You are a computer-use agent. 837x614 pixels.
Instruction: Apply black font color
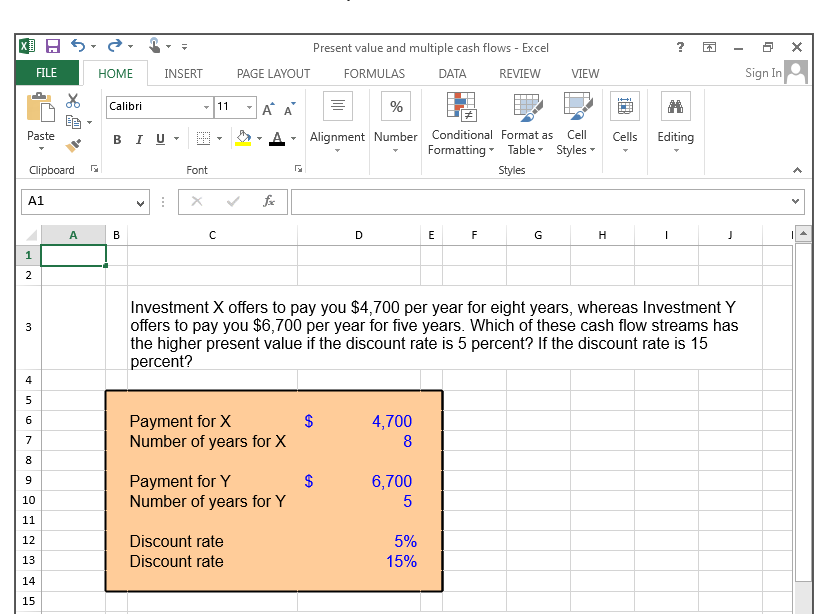pyautogui.click(x=277, y=139)
